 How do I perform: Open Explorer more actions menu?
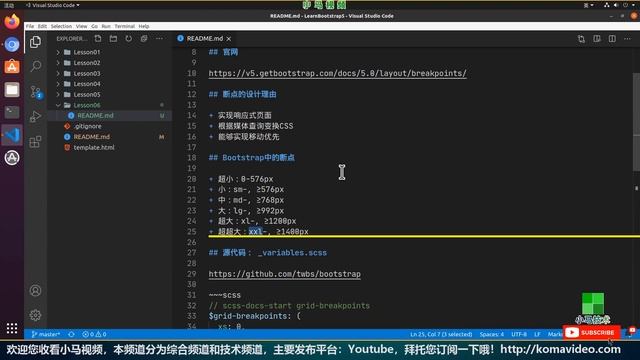point(159,38)
